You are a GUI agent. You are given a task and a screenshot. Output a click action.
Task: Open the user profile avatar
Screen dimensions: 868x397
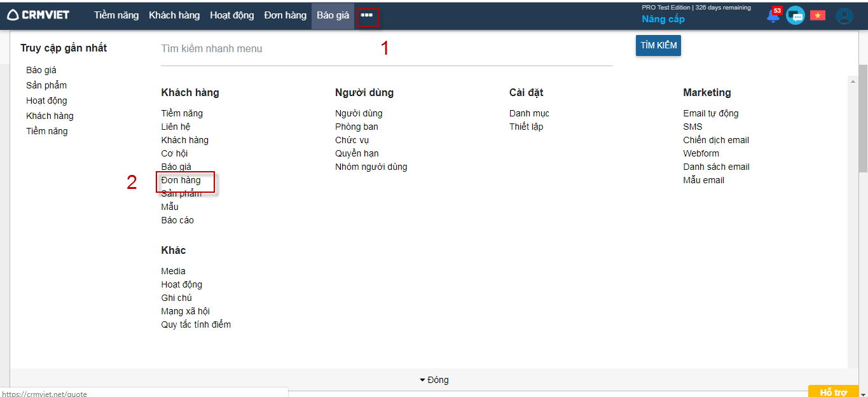click(x=844, y=16)
